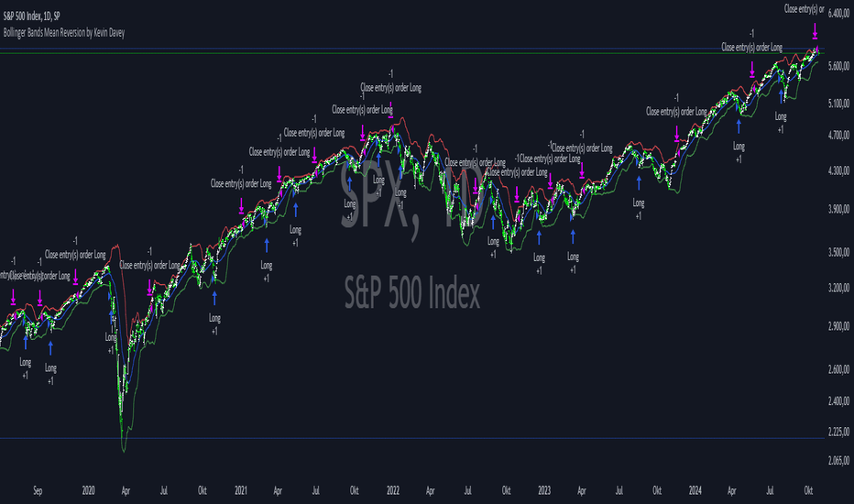
Task: Select the 2024 year label on time axis
Action: (695, 491)
